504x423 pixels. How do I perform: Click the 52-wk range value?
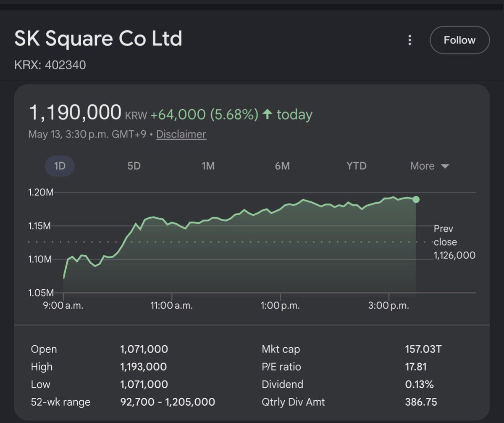(x=168, y=402)
